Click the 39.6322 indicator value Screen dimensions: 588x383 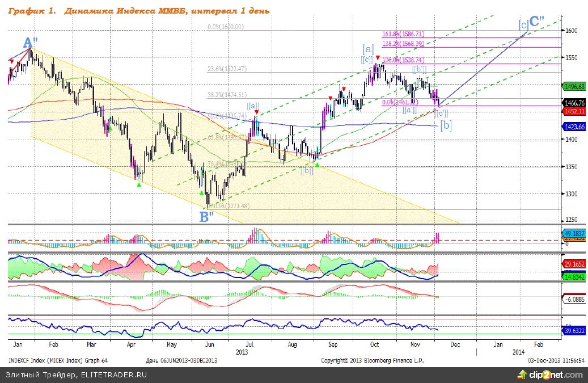pos(573,329)
